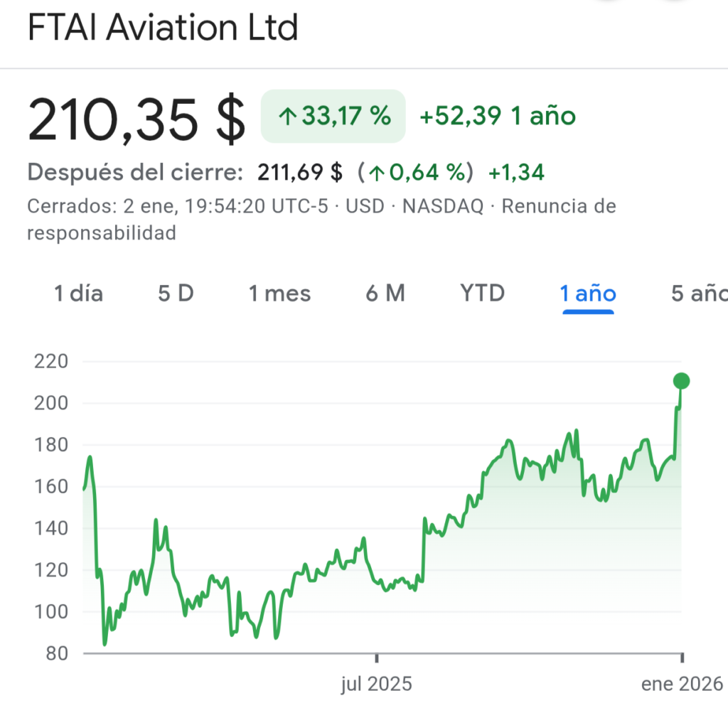Click the +52,39 1 año change text
This screenshot has width=728, height=708.
(x=498, y=117)
